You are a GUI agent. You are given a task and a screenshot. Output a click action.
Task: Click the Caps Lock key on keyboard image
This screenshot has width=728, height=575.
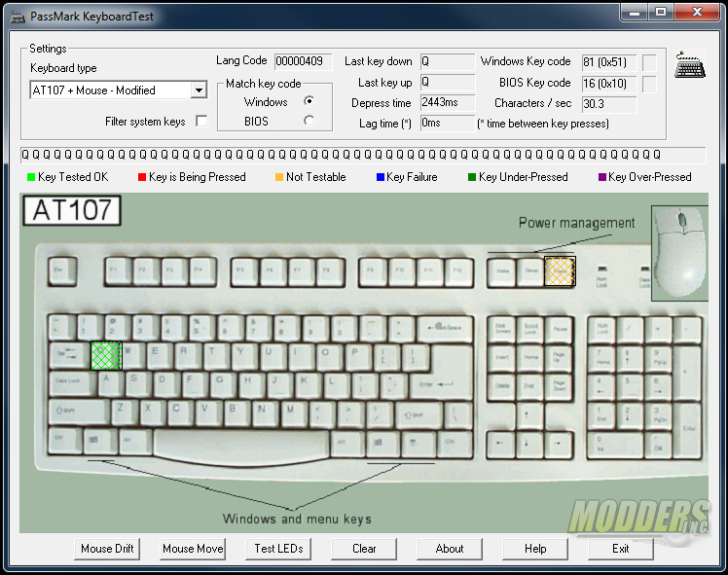(x=72, y=383)
